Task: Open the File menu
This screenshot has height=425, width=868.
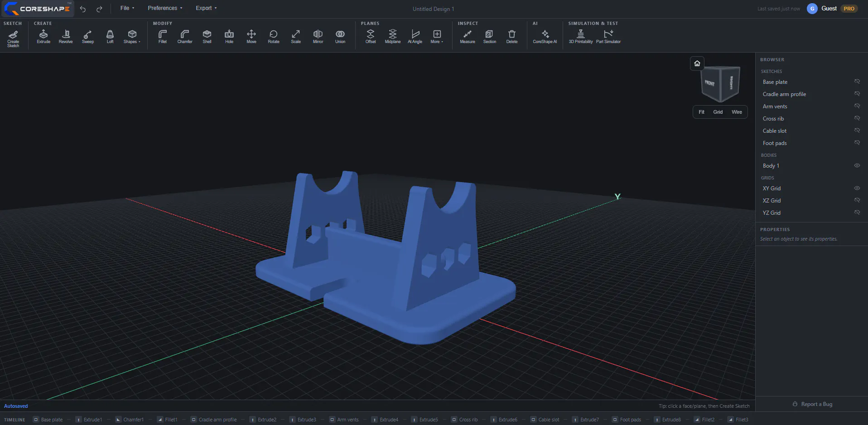Action: click(x=127, y=8)
